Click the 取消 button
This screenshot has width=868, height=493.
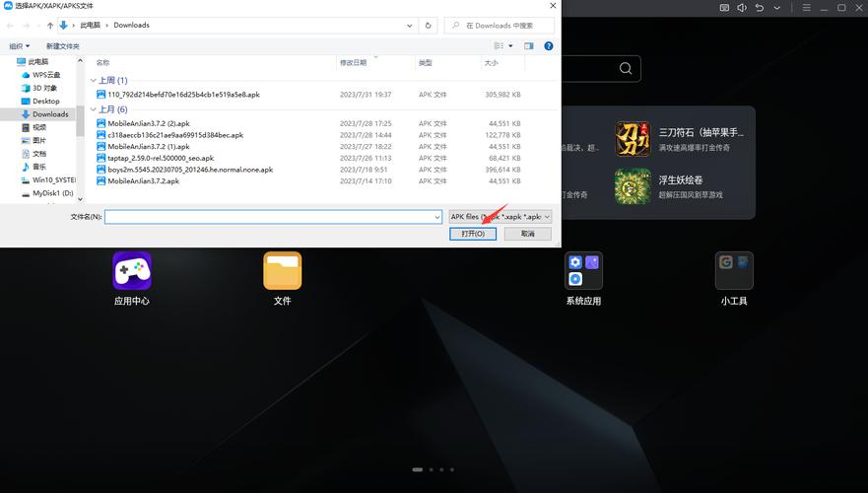[527, 234]
